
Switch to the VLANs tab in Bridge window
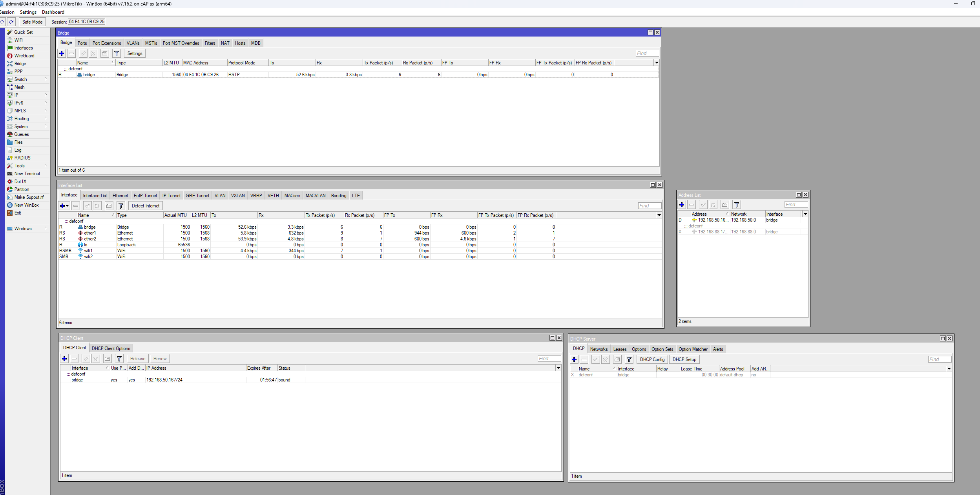133,43
